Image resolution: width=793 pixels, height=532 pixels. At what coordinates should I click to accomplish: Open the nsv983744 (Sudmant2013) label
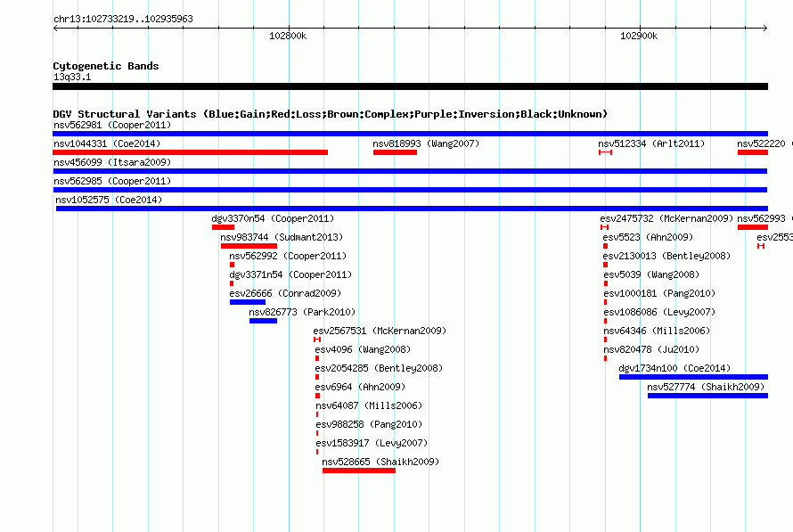coord(282,237)
